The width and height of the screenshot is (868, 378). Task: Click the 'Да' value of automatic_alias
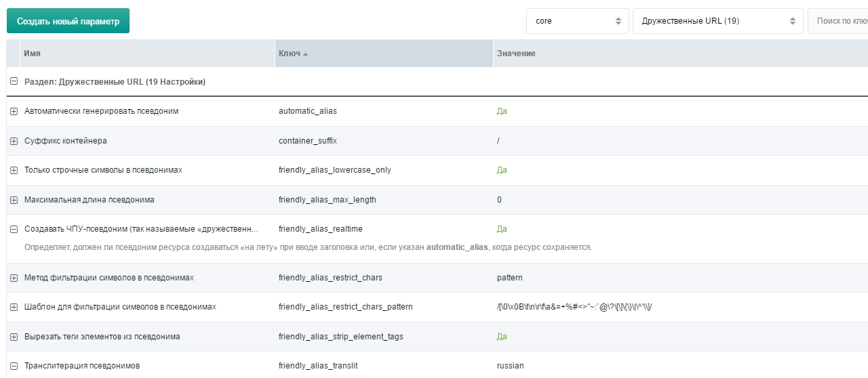tap(502, 111)
